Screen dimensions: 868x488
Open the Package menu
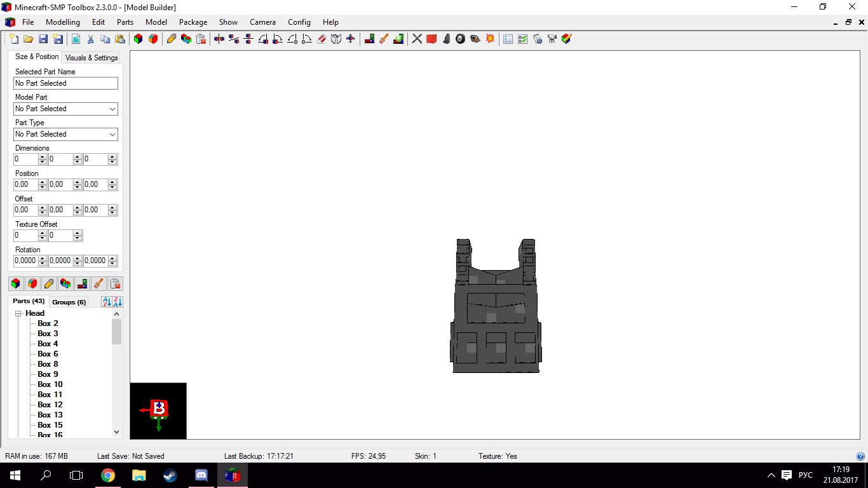(x=193, y=22)
